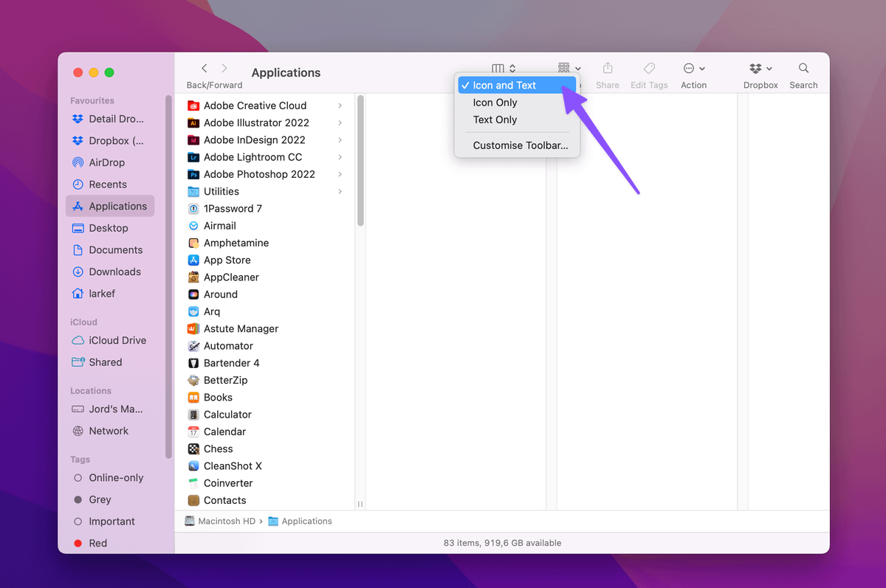Expand the Adobe Creative Cloud folder chevron
The height and width of the screenshot is (588, 886).
click(340, 106)
